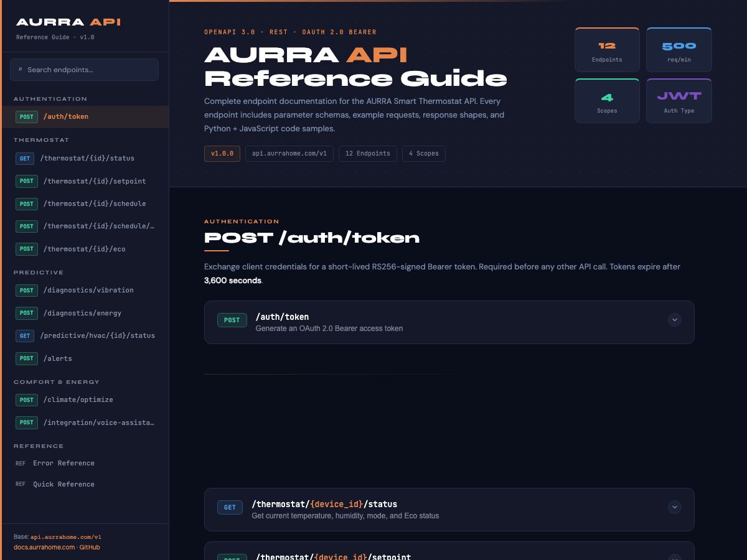
Task: Go to /thermostat/{id}/schedule sidebar entry
Action: [85, 203]
